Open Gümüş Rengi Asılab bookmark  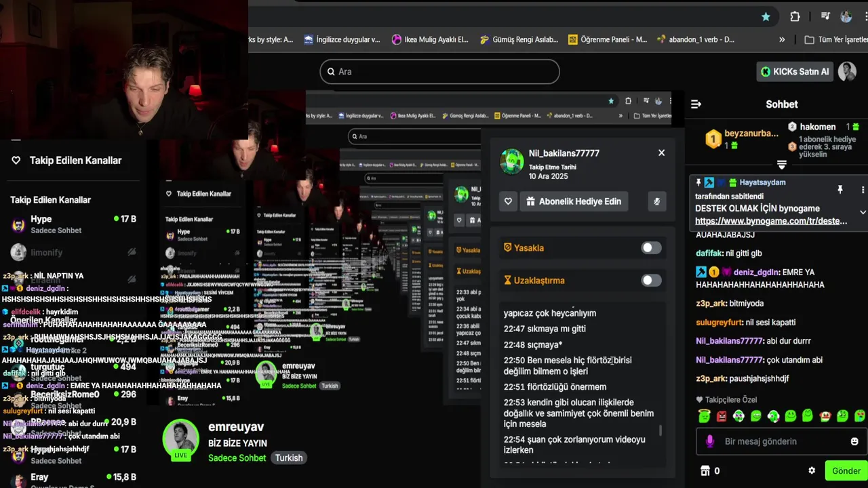[x=519, y=39]
